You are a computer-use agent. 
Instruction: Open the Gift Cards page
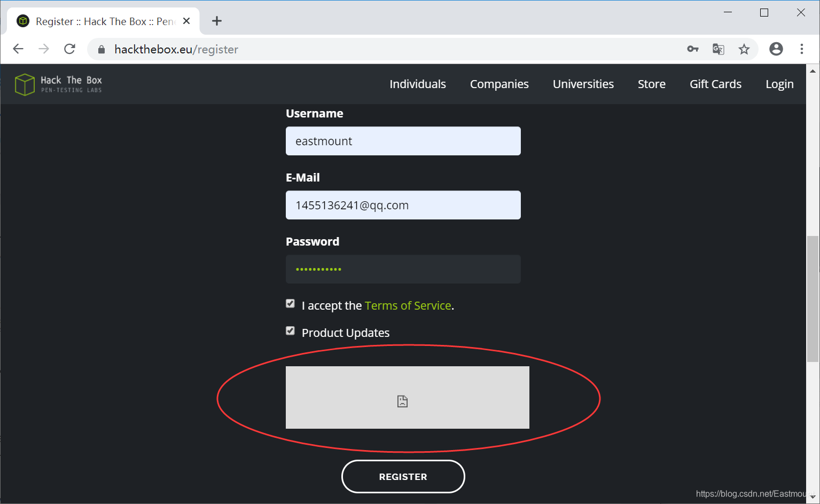coord(716,84)
